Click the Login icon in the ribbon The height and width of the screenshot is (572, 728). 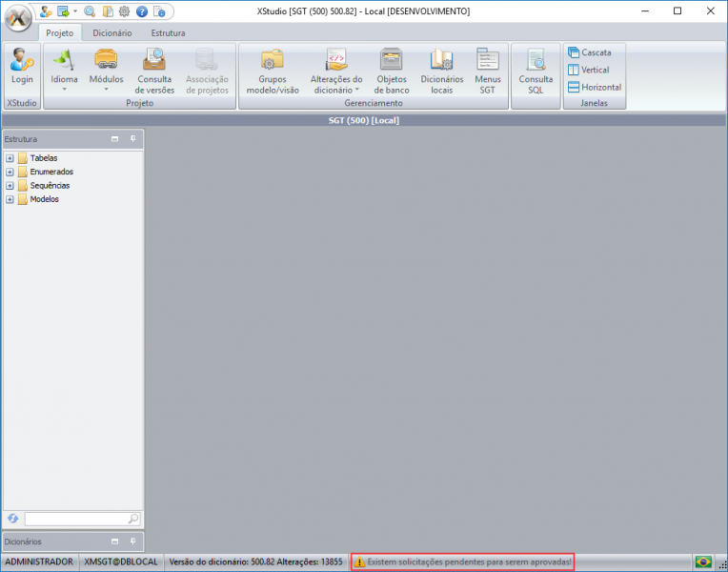(x=21, y=69)
